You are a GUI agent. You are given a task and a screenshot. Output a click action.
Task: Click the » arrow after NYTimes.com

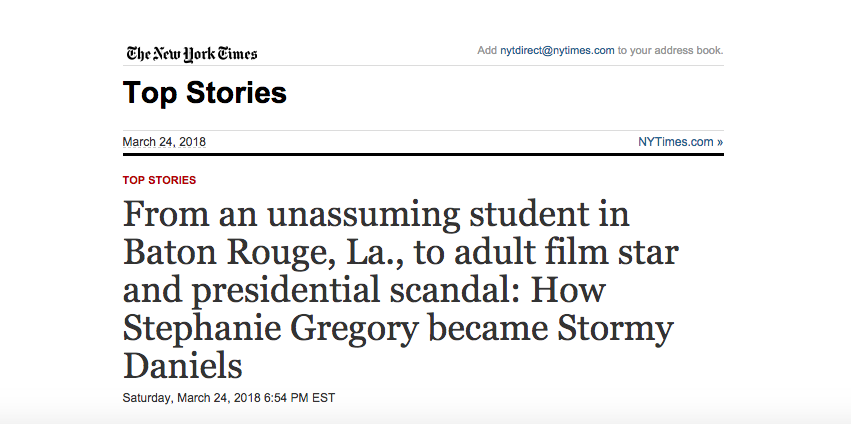click(720, 142)
